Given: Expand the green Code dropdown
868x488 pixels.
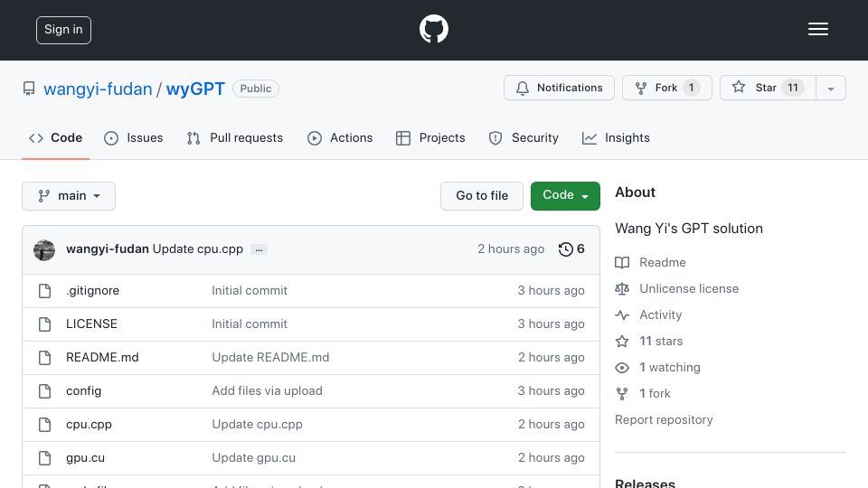Looking at the screenshot, I should click(565, 196).
